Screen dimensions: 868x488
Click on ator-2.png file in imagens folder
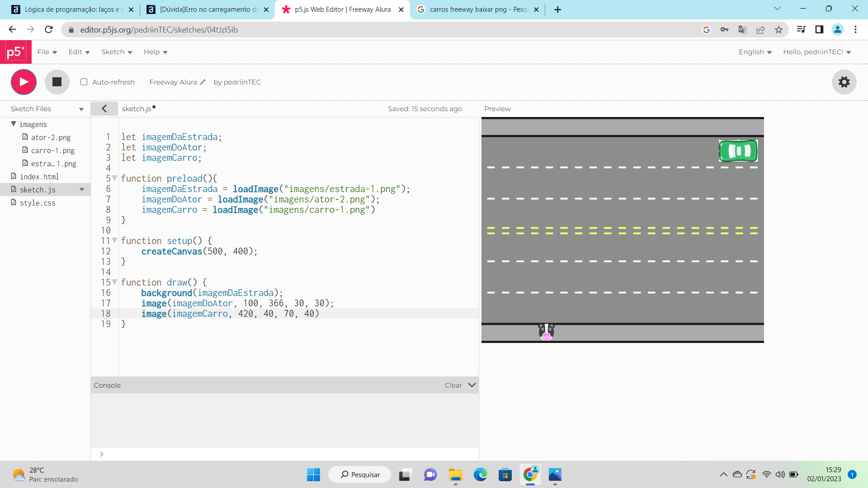point(50,137)
